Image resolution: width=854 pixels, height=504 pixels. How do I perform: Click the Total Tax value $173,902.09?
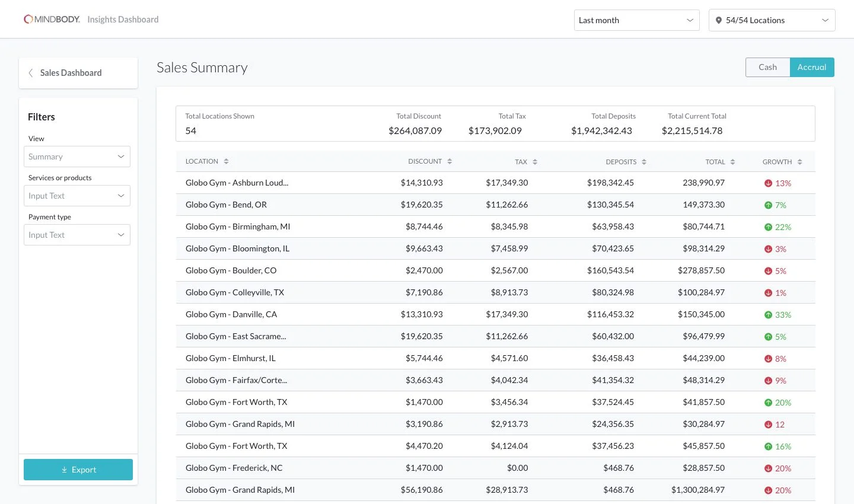tap(495, 130)
